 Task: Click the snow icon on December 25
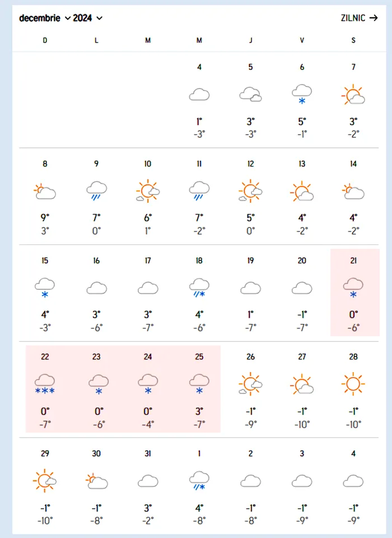[x=199, y=383]
